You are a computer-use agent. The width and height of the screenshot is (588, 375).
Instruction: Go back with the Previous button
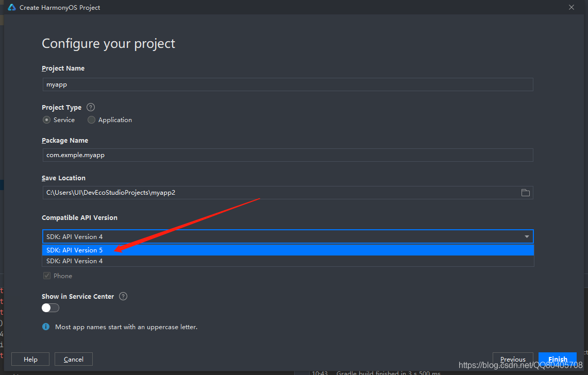[x=513, y=359]
